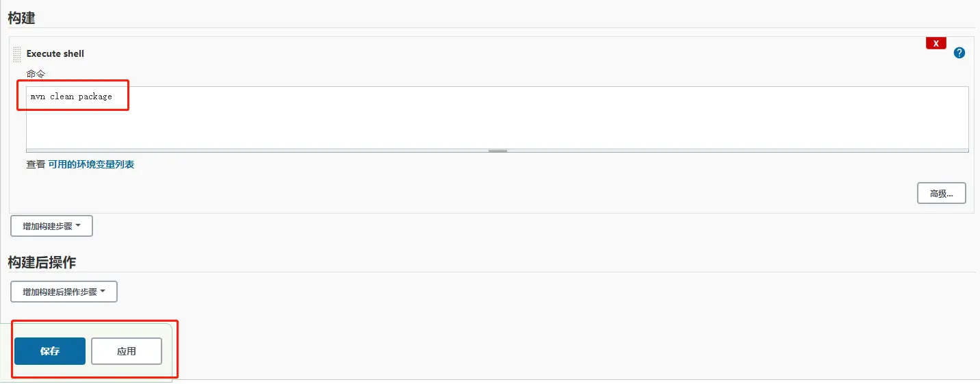Click the white X on red delete badge

pos(936,43)
